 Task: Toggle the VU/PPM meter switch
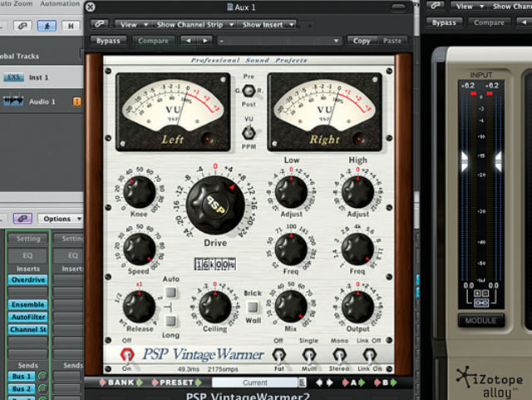[x=249, y=132]
